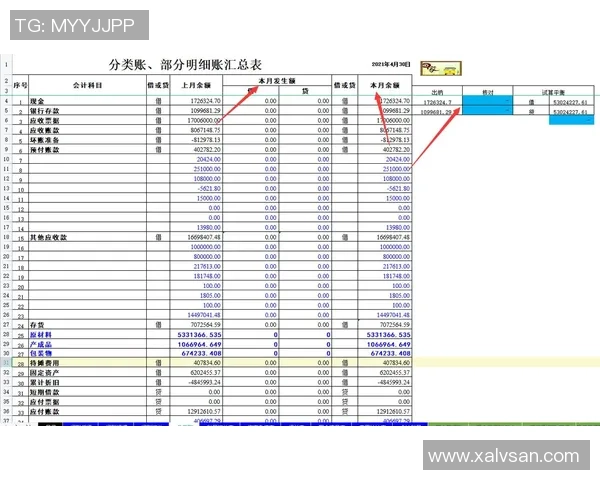
Task: Click the 序号 column header cell
Action: point(21,85)
